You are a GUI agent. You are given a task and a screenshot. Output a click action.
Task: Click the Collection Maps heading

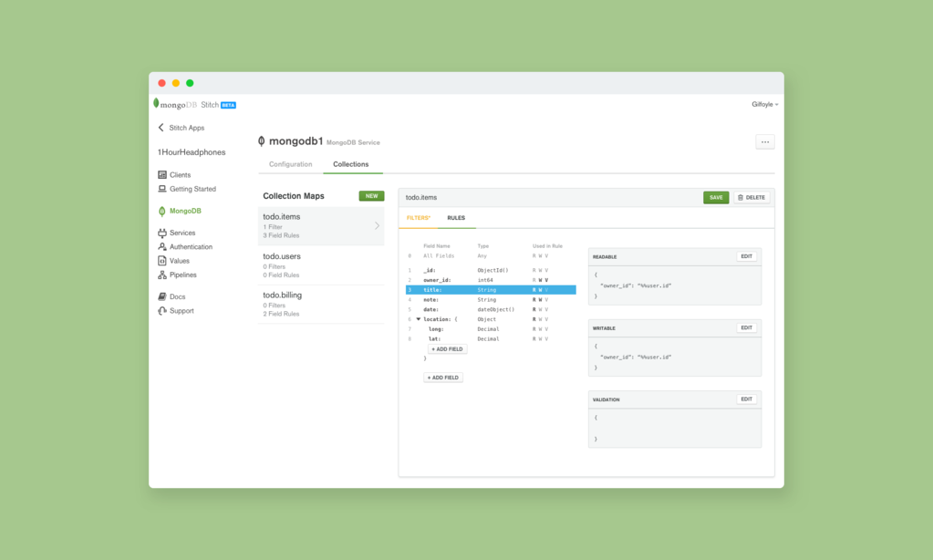tap(294, 196)
